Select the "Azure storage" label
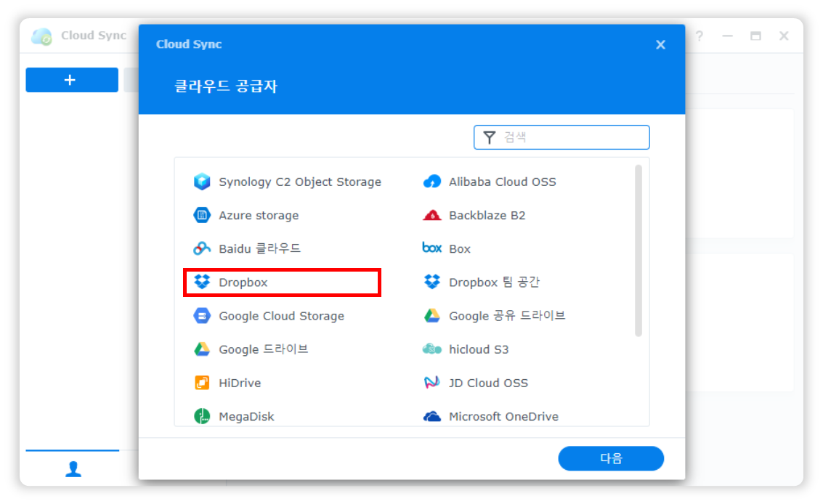 point(259,215)
